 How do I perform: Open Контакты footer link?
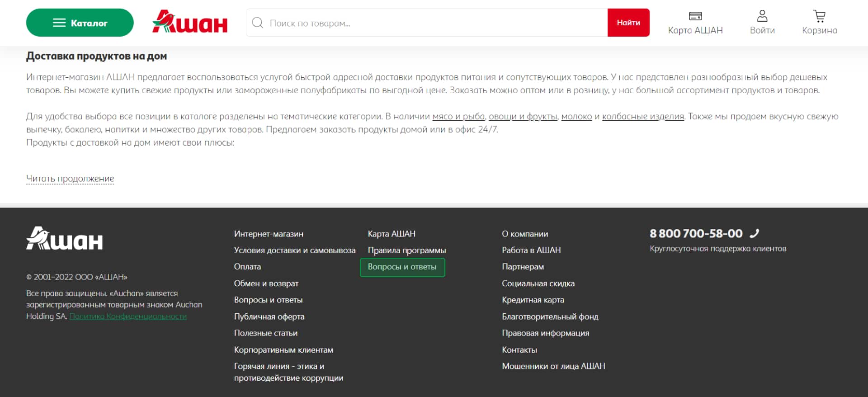tap(519, 350)
